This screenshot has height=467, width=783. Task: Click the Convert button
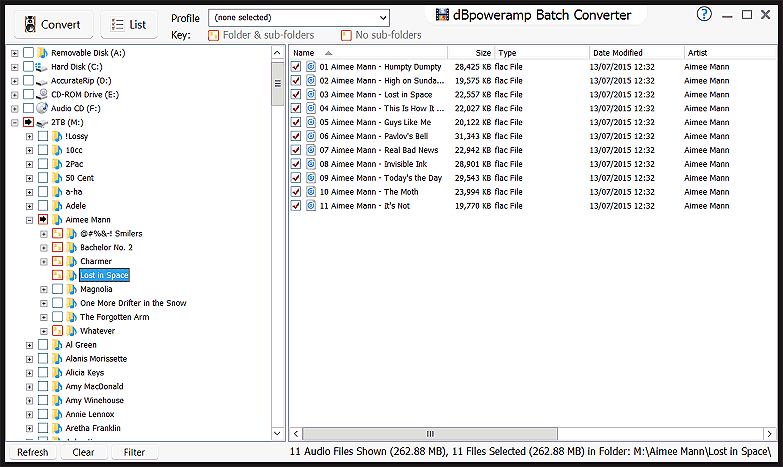pyautogui.click(x=53, y=24)
